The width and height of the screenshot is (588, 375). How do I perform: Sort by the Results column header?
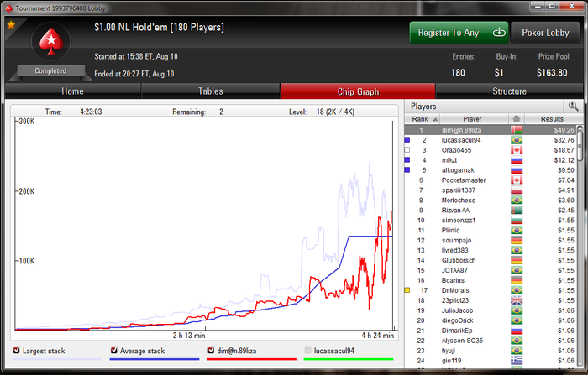click(552, 119)
